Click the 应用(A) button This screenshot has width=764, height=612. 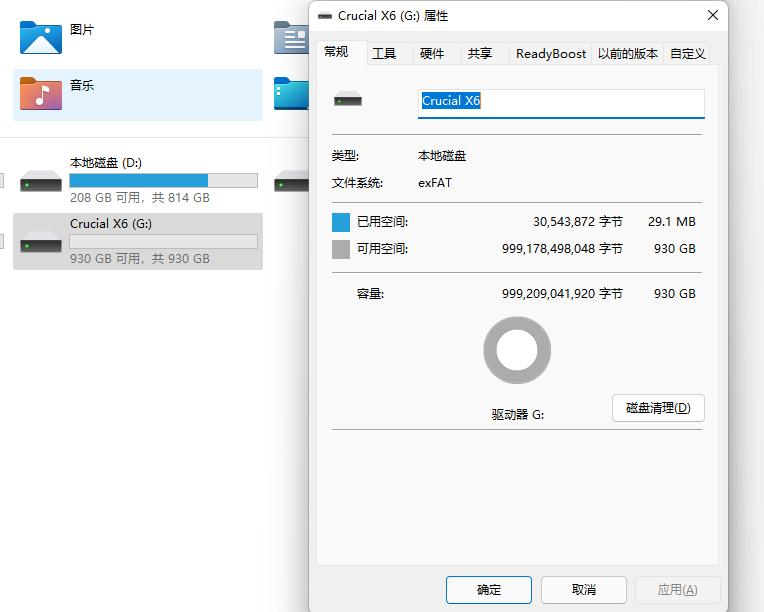677,590
